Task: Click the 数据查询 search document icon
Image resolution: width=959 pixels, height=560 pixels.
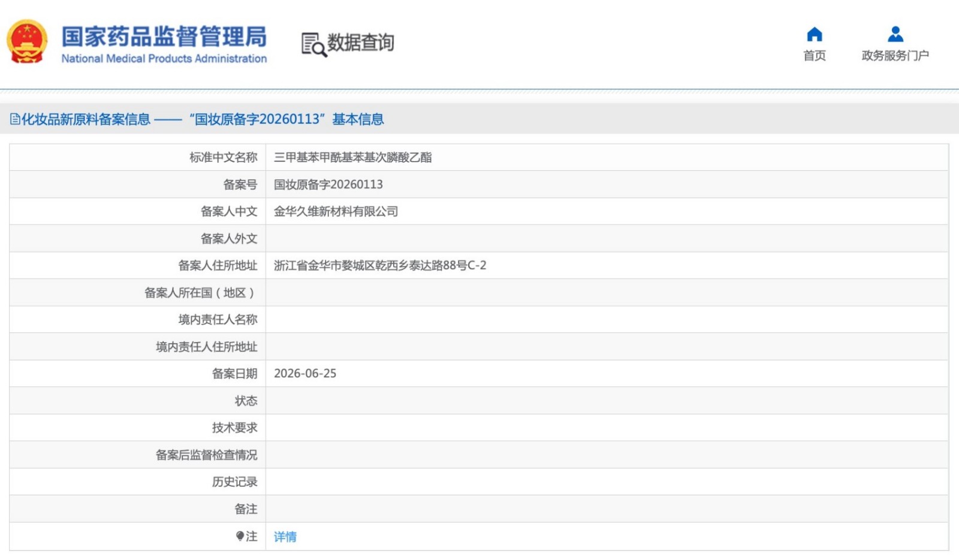Action: tap(313, 44)
